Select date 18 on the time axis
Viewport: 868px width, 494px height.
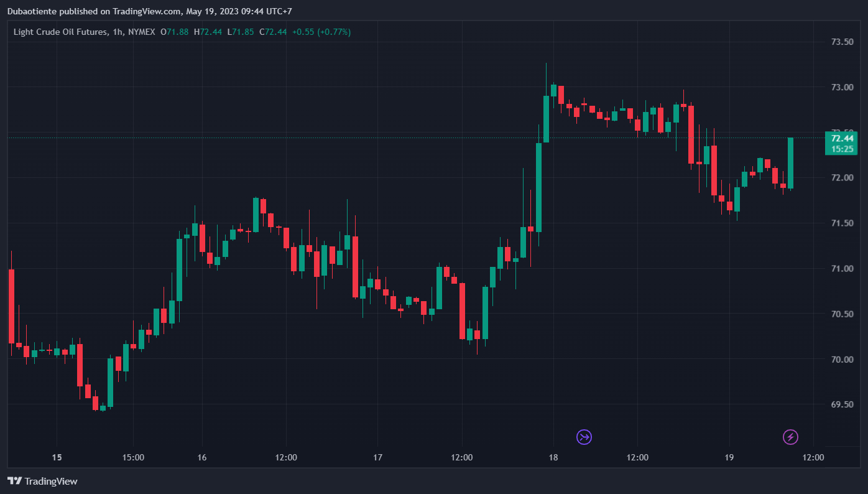point(553,457)
